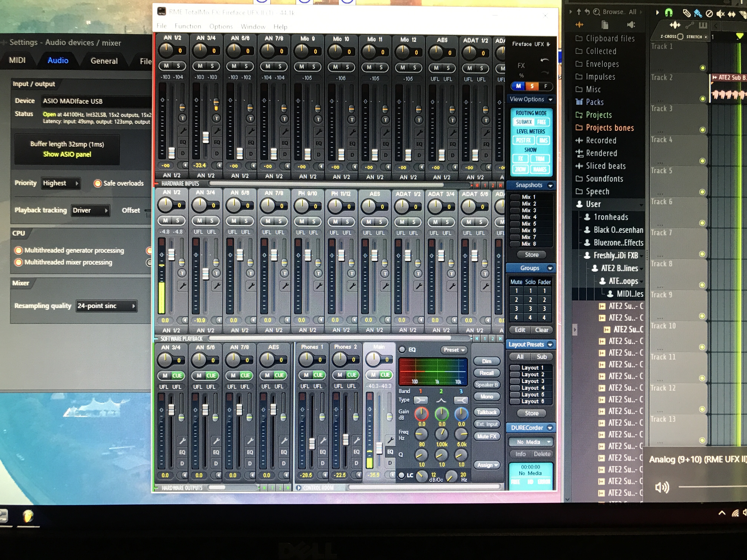Select the mute speaker tool in playlist
The height and width of the screenshot is (560, 747).
720,14
